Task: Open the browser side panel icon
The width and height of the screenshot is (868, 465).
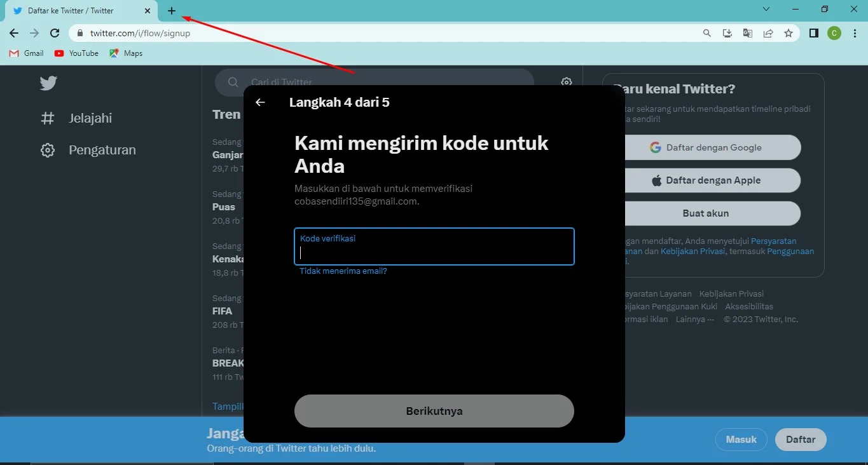Action: point(814,33)
